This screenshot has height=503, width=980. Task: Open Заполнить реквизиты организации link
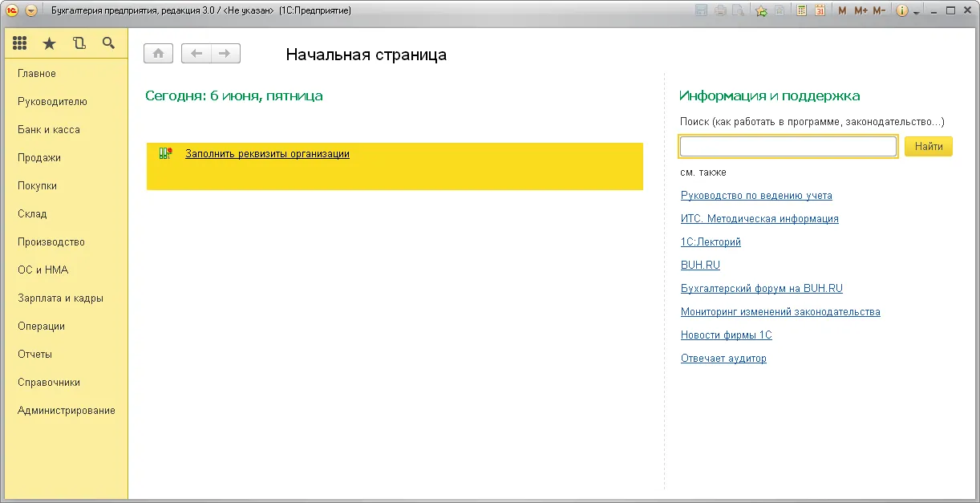click(x=267, y=153)
